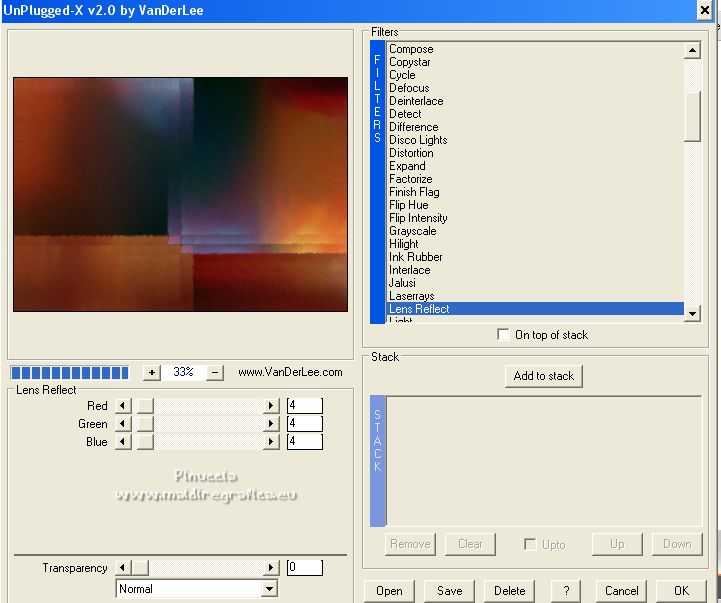Zoom in preview with plus button
This screenshot has height=603, width=721.
152,372
